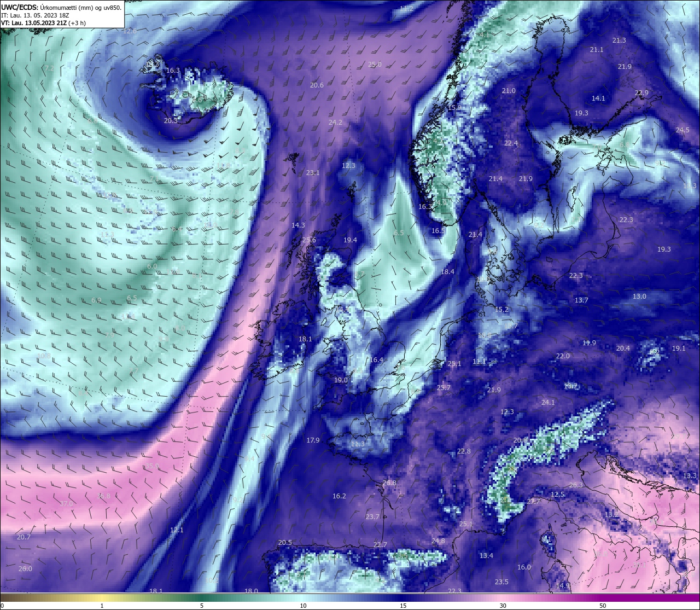
Task: Click the map value 21.0
Action: pyautogui.click(x=509, y=91)
